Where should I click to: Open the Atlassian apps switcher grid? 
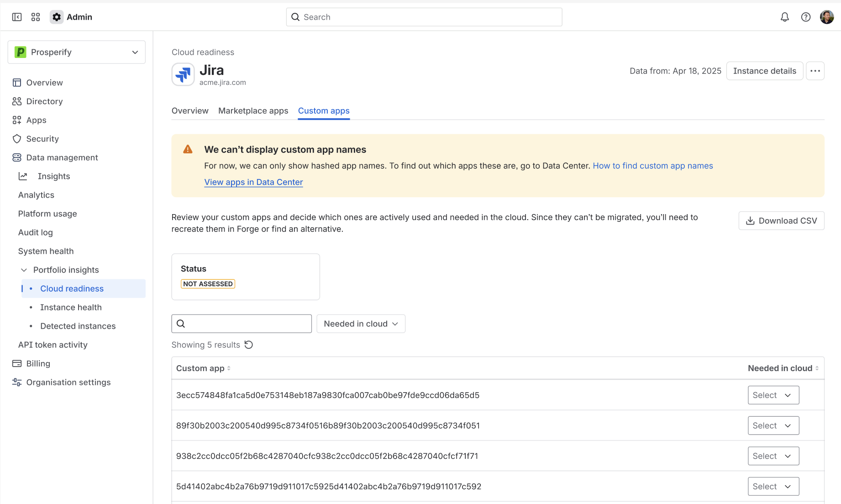pos(36,17)
